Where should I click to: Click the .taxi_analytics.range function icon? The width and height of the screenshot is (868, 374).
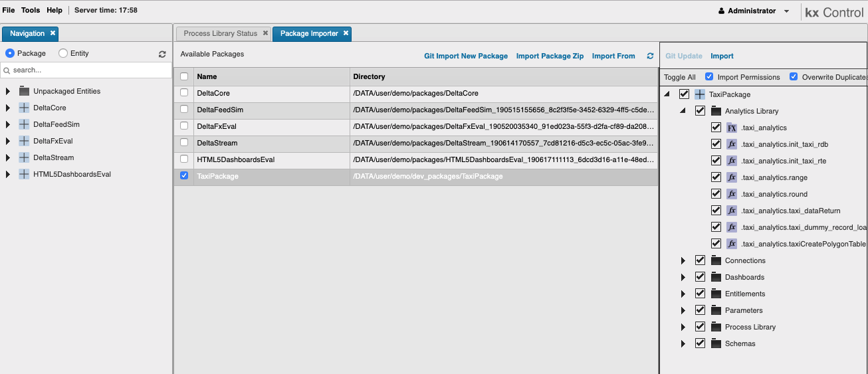pyautogui.click(x=732, y=177)
